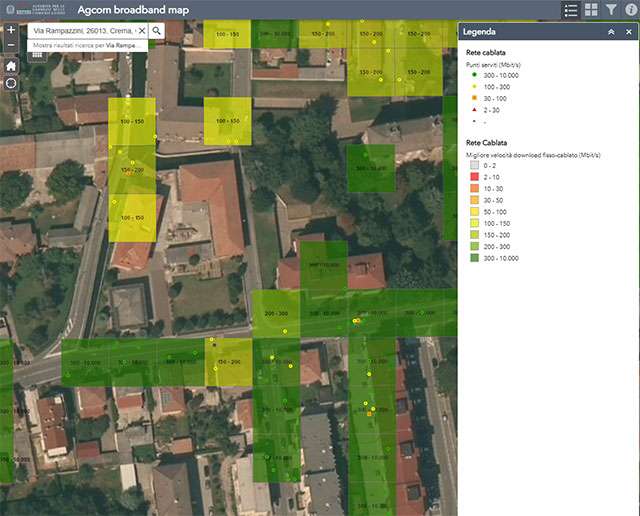The height and width of the screenshot is (516, 640).
Task: Click the gray 0 - 2 legend swatch
Action: [474, 165]
